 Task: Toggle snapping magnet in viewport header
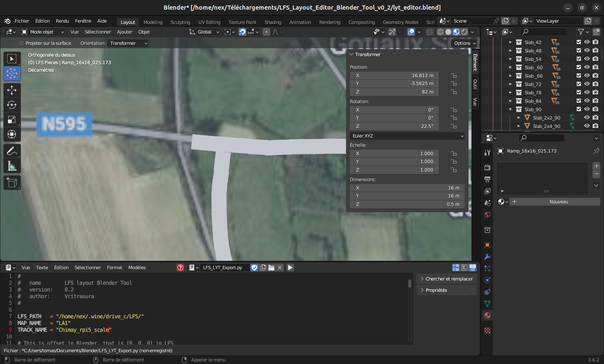point(242,32)
